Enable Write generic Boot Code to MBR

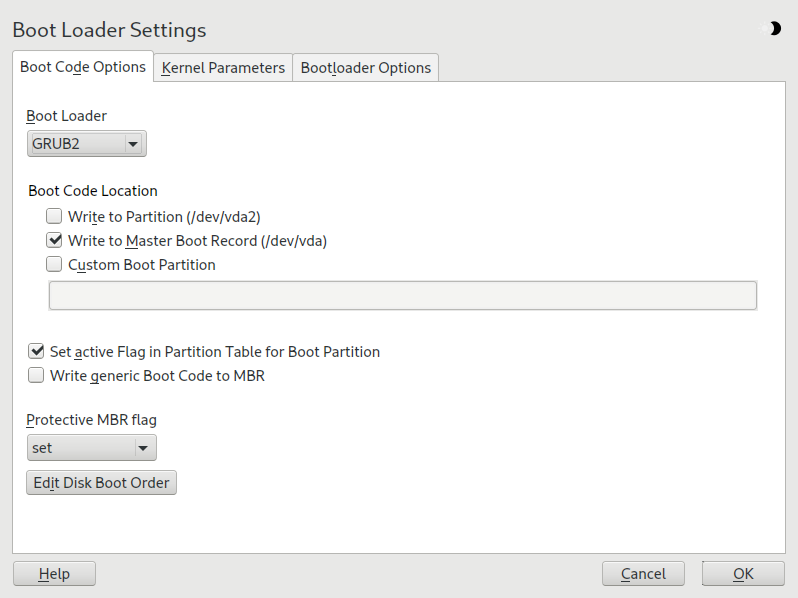point(36,377)
